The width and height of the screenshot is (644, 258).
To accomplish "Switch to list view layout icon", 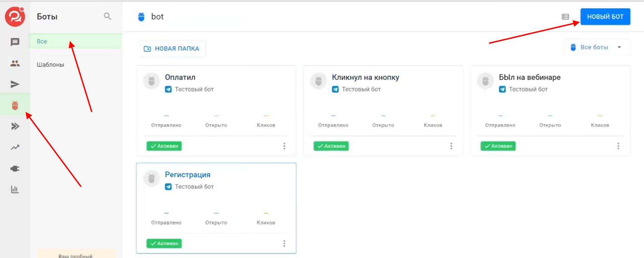I will (565, 17).
